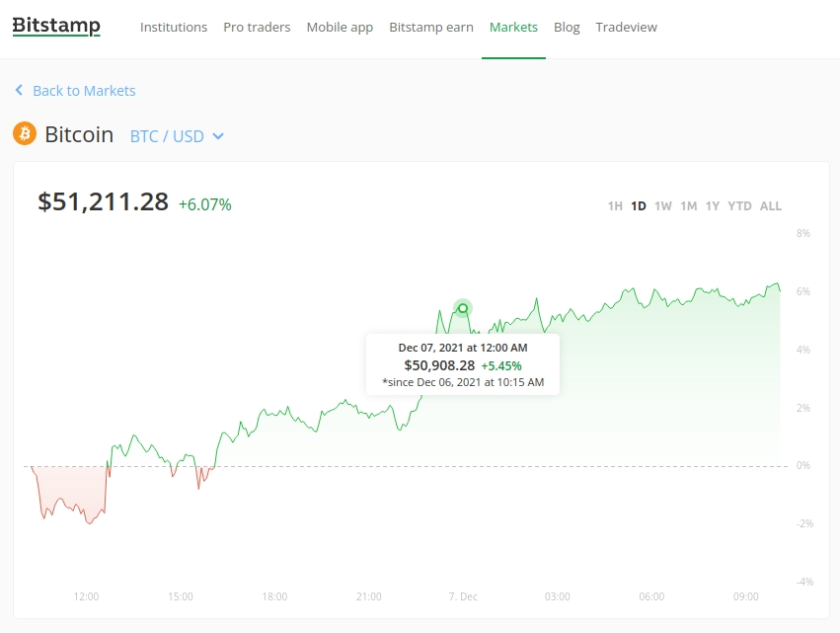The height and width of the screenshot is (633, 840).
Task: Click the -4% axis label
Action: point(804,582)
